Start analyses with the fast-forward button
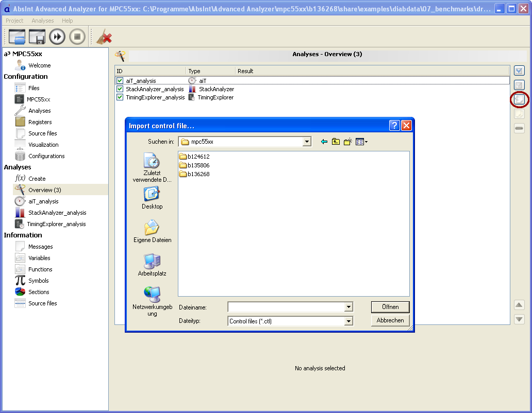The height and width of the screenshot is (413, 532). pos(57,37)
